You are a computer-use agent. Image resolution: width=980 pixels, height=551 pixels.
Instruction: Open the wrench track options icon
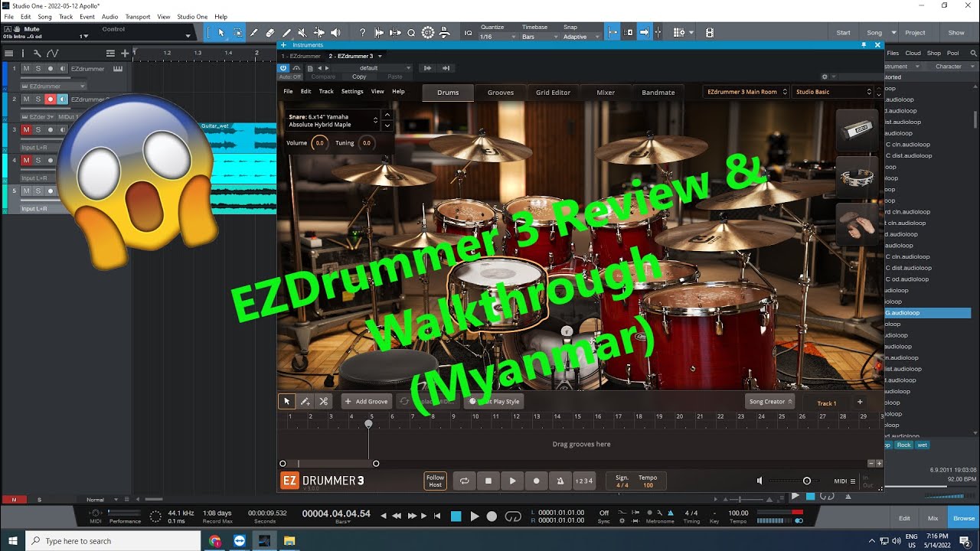pyautogui.click(x=37, y=53)
